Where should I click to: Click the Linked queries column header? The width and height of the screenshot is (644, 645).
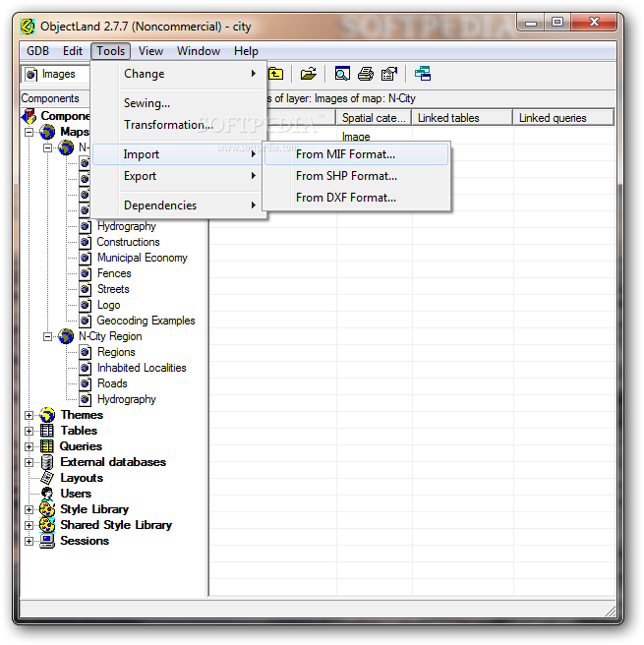click(x=563, y=118)
